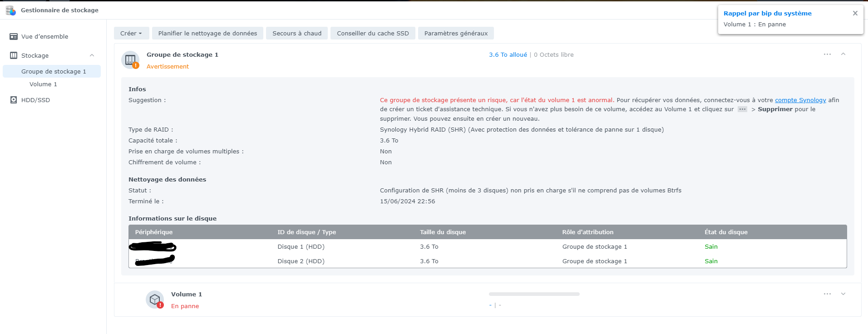
Task: Click the Volume 1 usage progress bar
Action: 534,294
